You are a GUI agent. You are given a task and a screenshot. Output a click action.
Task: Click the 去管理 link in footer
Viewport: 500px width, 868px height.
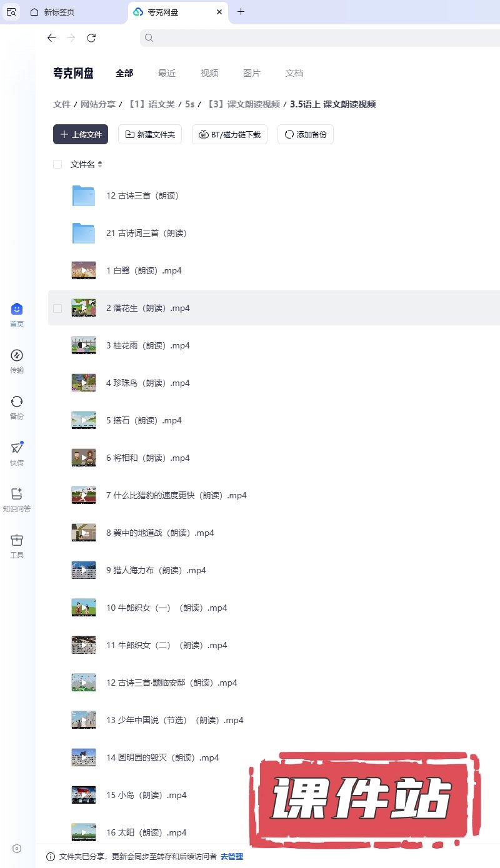click(x=232, y=857)
